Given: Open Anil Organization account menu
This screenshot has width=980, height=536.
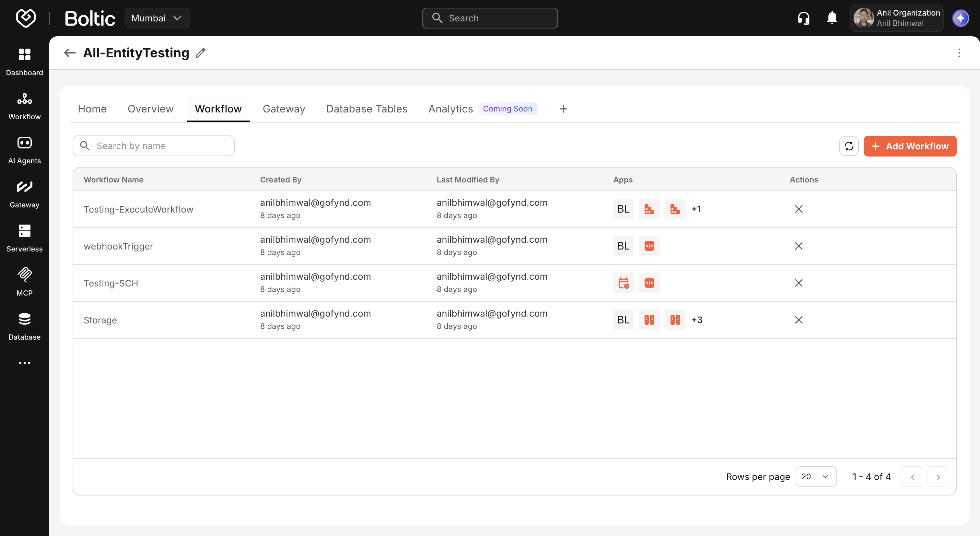Looking at the screenshot, I should point(896,18).
